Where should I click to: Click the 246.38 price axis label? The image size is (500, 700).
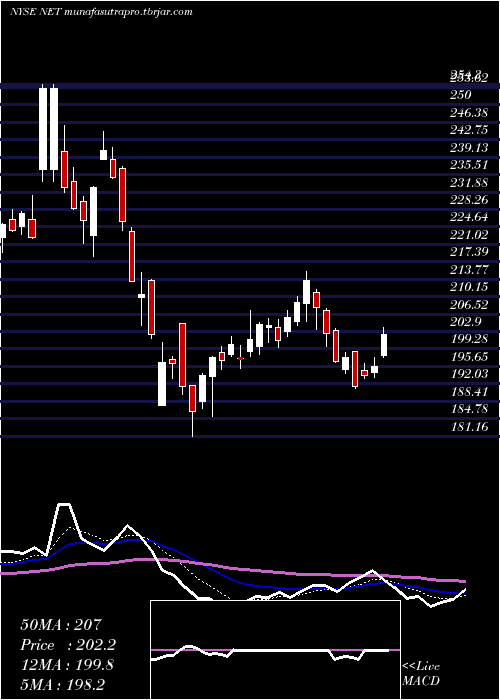(469, 112)
